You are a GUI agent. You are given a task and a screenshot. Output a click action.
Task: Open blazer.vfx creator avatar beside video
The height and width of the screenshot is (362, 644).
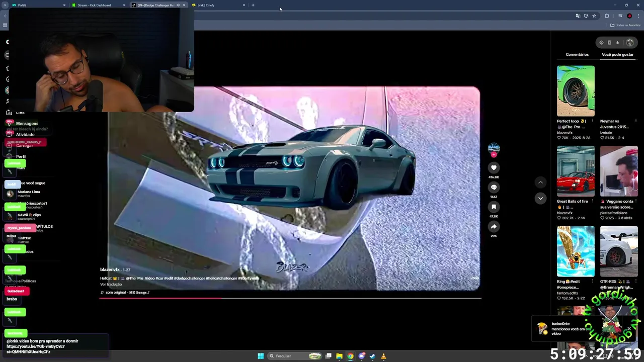[x=494, y=148]
